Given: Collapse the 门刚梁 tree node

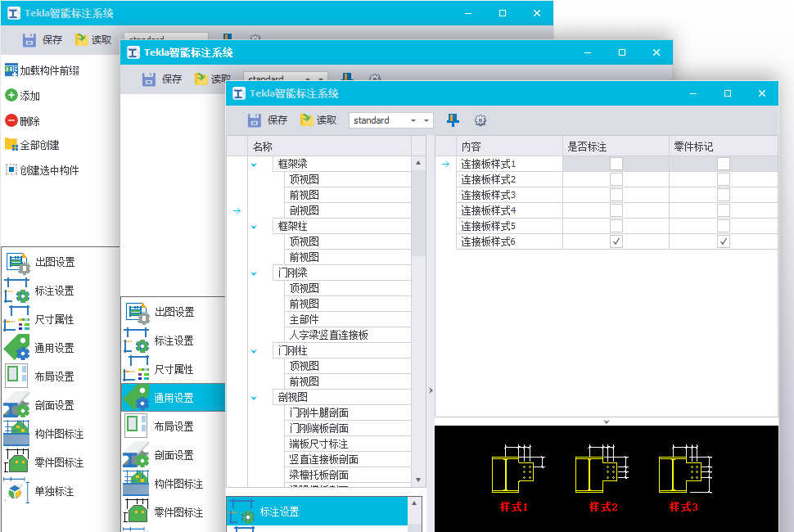Looking at the screenshot, I should [x=254, y=273].
